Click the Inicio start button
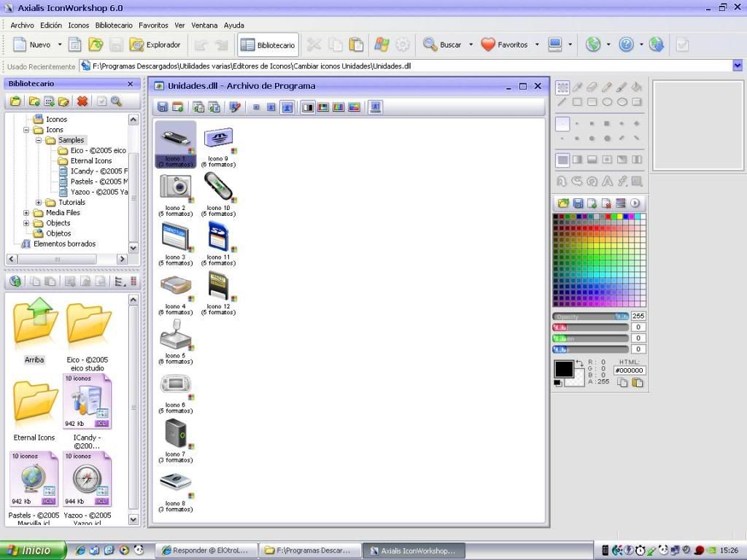The image size is (747, 560). [x=32, y=551]
